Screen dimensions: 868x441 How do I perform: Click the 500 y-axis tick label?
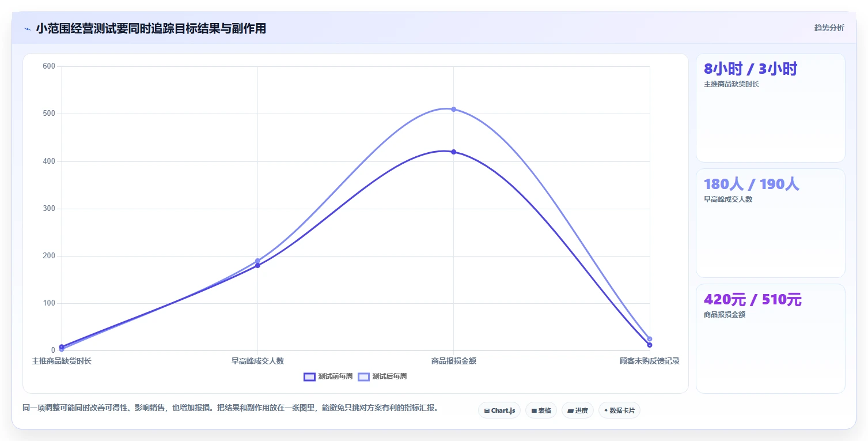[49, 114]
